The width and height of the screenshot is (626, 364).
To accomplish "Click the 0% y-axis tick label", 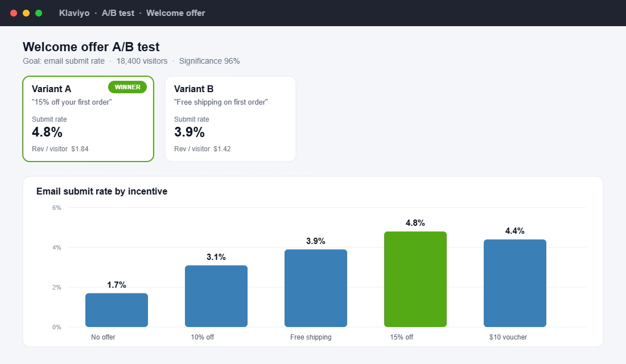I will (x=57, y=327).
